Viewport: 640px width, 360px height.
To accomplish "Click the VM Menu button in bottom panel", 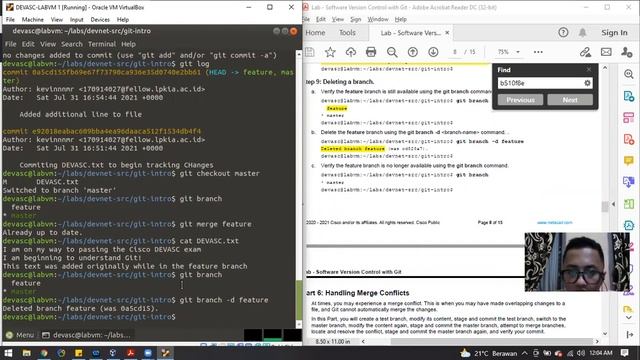I will (x=20, y=335).
